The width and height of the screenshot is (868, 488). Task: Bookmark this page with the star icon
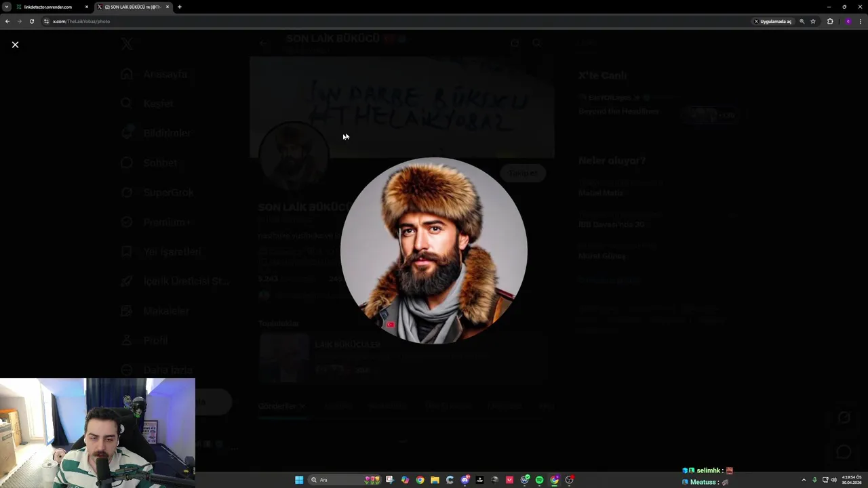[812, 21]
